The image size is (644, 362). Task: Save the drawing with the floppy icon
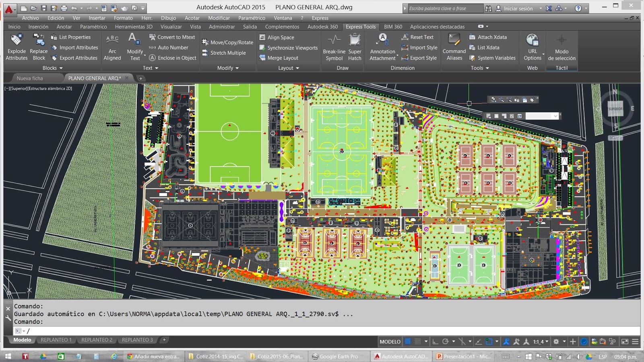[x=44, y=8]
